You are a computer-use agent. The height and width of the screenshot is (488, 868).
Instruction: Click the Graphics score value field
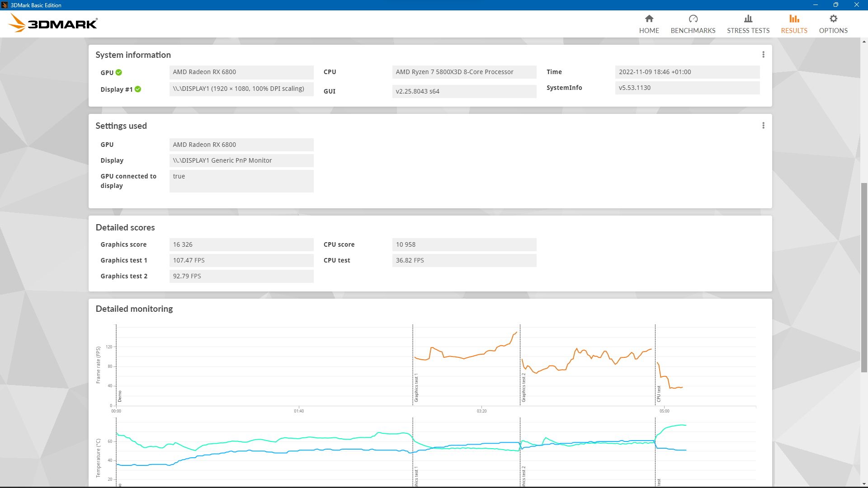[241, 244]
